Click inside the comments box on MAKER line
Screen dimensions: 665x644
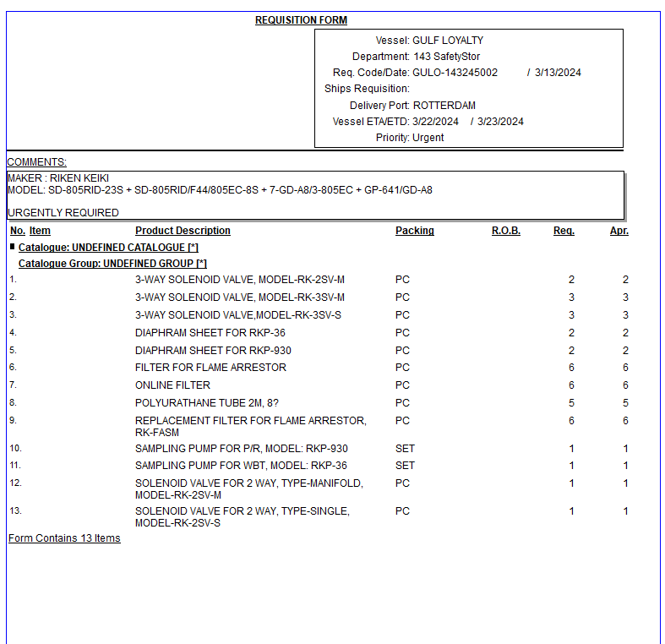pyautogui.click(x=58, y=178)
